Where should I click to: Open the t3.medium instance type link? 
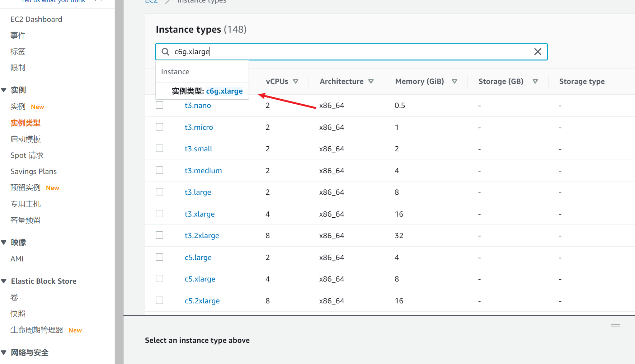click(x=203, y=171)
